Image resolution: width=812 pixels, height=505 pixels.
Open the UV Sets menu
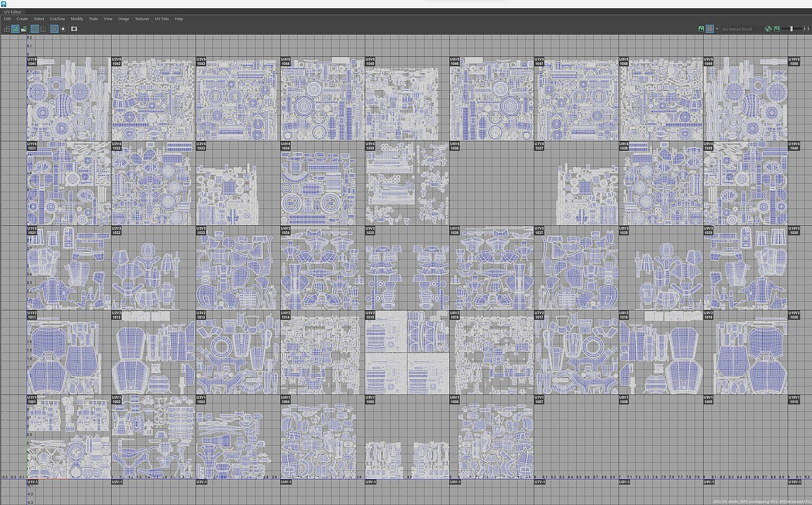pos(162,19)
